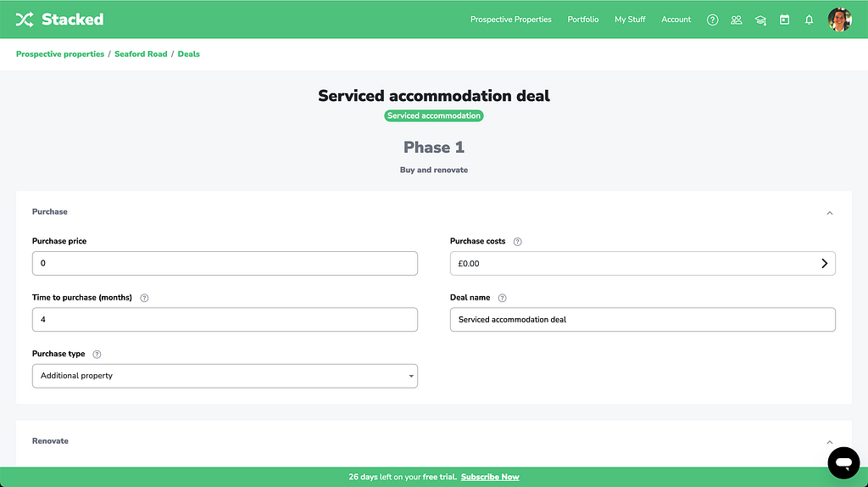Click help icon beside Purchase costs
This screenshot has width=868, height=487.
pyautogui.click(x=518, y=242)
